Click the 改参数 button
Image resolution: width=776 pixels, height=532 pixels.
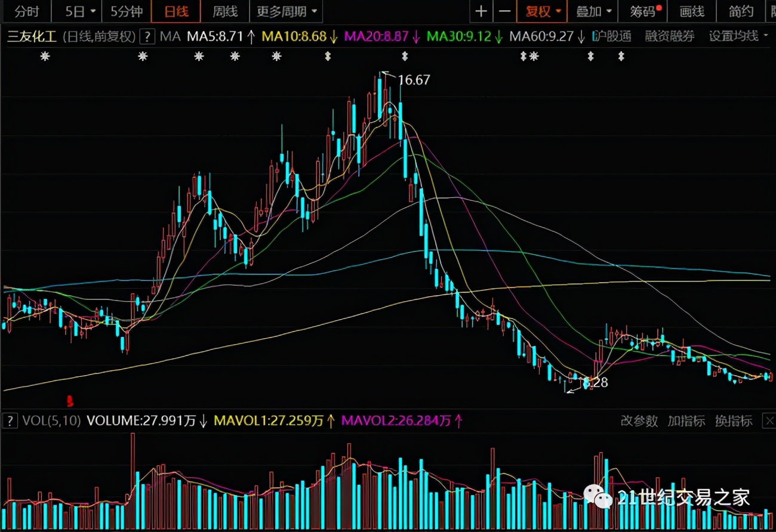(x=639, y=421)
